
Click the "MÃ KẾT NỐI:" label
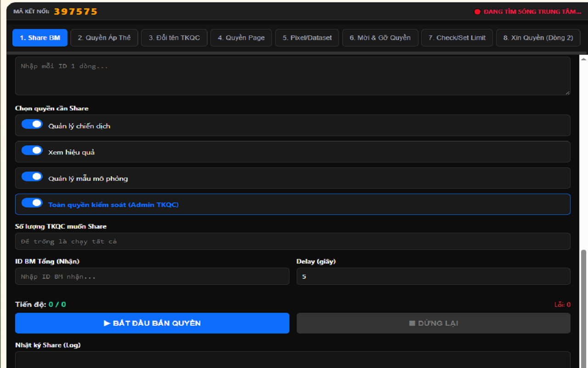(31, 11)
